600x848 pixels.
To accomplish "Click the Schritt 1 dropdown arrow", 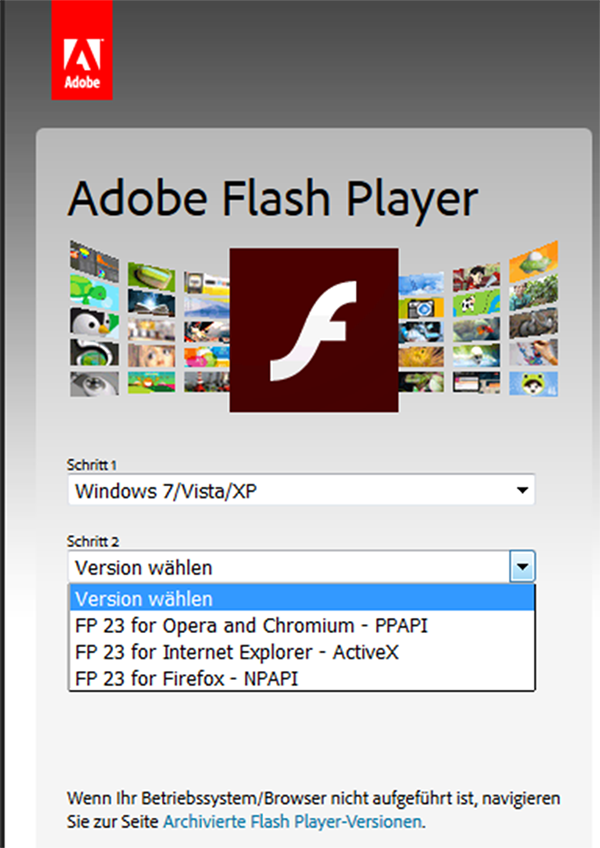I will tap(522, 490).
